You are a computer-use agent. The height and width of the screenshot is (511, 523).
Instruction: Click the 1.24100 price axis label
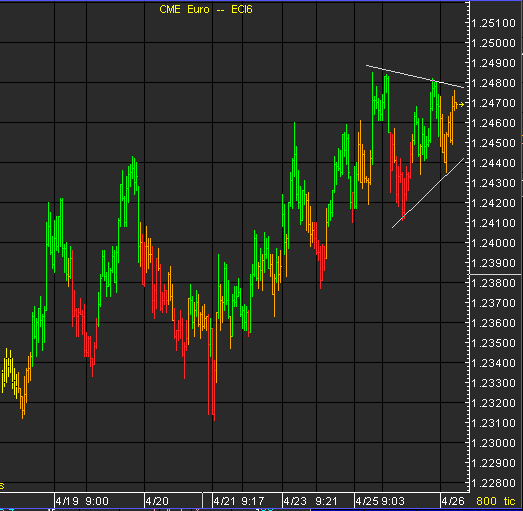pyautogui.click(x=494, y=223)
